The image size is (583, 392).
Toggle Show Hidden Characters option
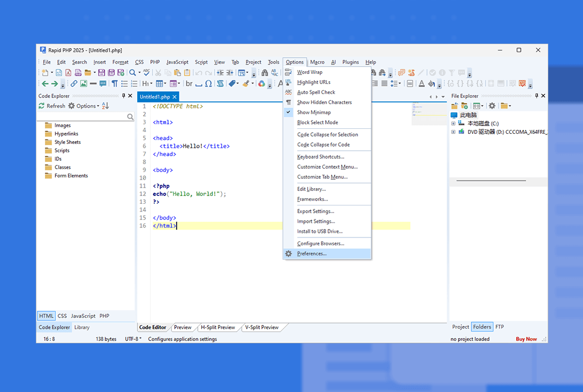pos(327,102)
